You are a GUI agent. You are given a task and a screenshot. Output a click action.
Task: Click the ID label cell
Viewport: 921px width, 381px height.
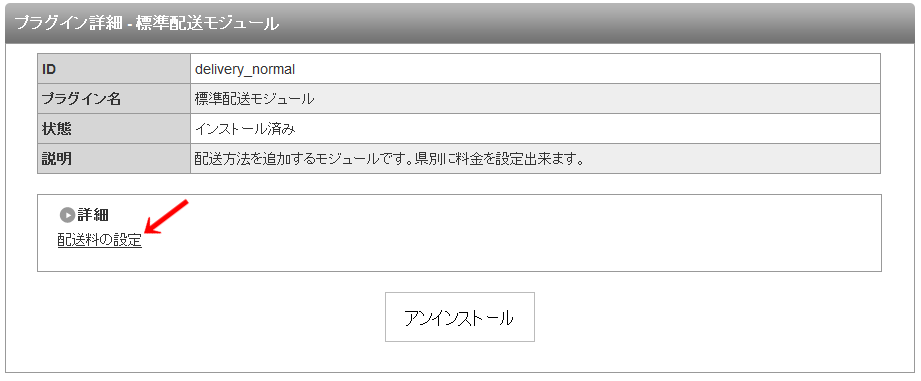pyautogui.click(x=114, y=69)
